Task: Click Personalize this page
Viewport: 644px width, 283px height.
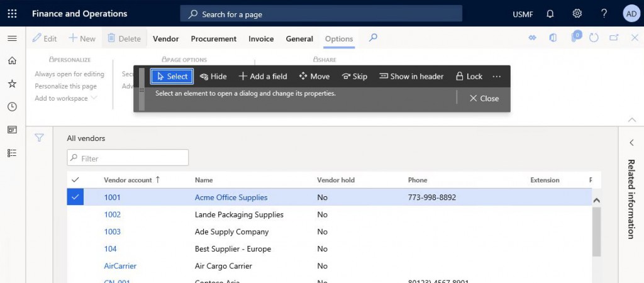Action: (65, 86)
